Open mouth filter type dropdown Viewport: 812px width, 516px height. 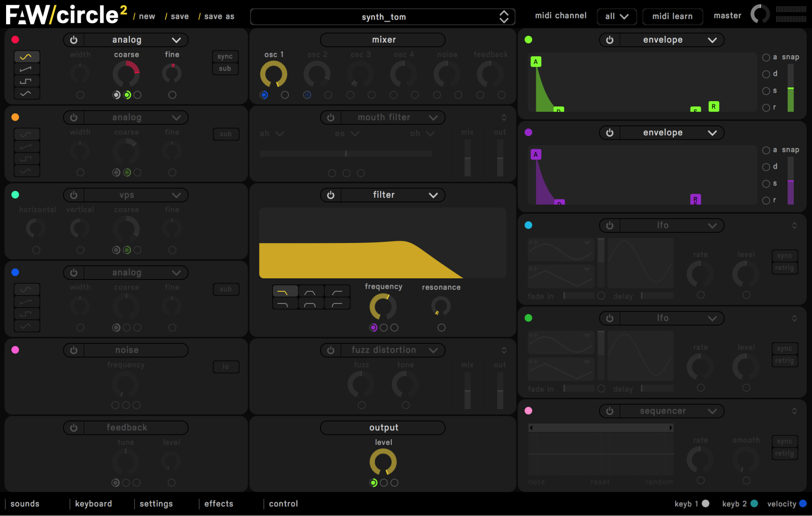[433, 117]
